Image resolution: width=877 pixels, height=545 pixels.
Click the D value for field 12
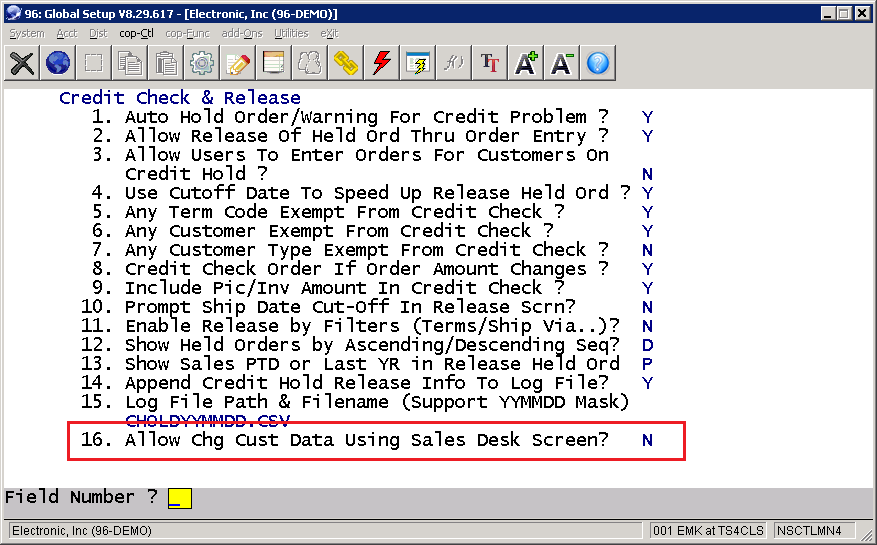tap(647, 345)
